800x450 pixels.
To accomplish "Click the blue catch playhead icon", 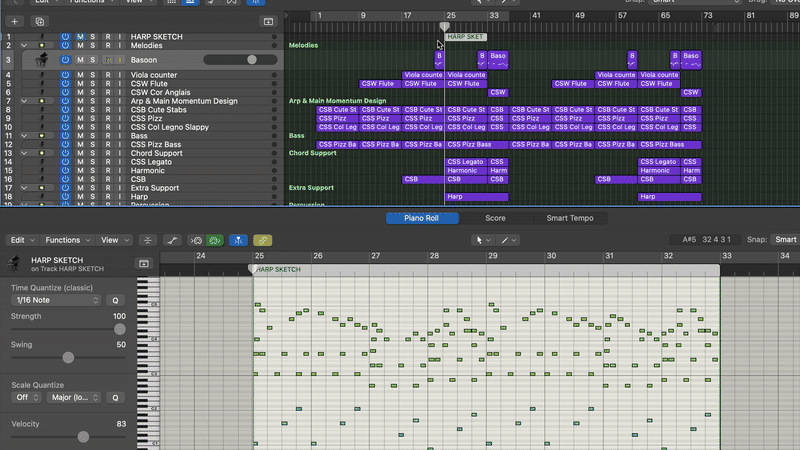I will [239, 240].
